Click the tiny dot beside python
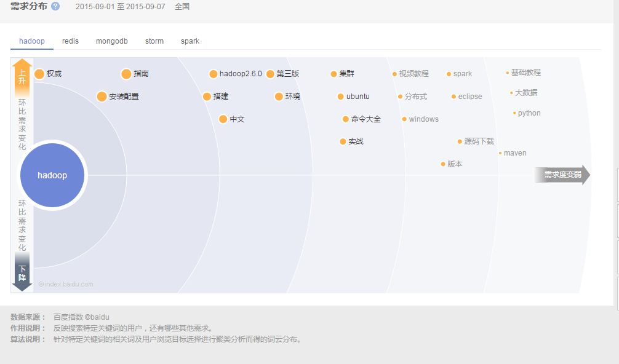This screenshot has width=619, height=364. pos(514,113)
